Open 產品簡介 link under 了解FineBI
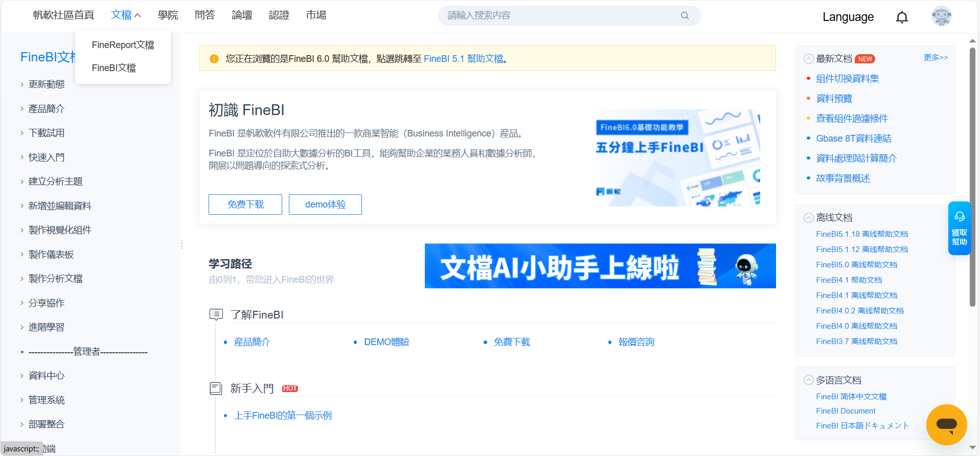Image resolution: width=980 pixels, height=456 pixels. click(x=252, y=342)
